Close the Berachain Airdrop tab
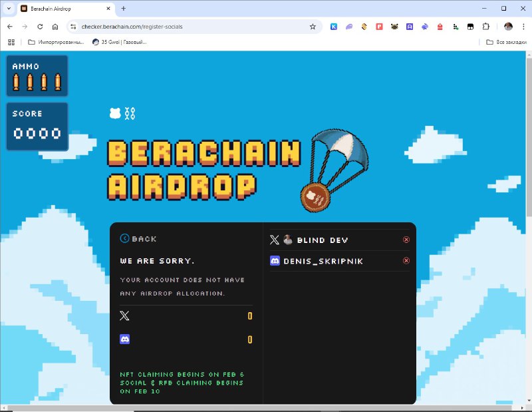532x412 pixels. click(108, 9)
